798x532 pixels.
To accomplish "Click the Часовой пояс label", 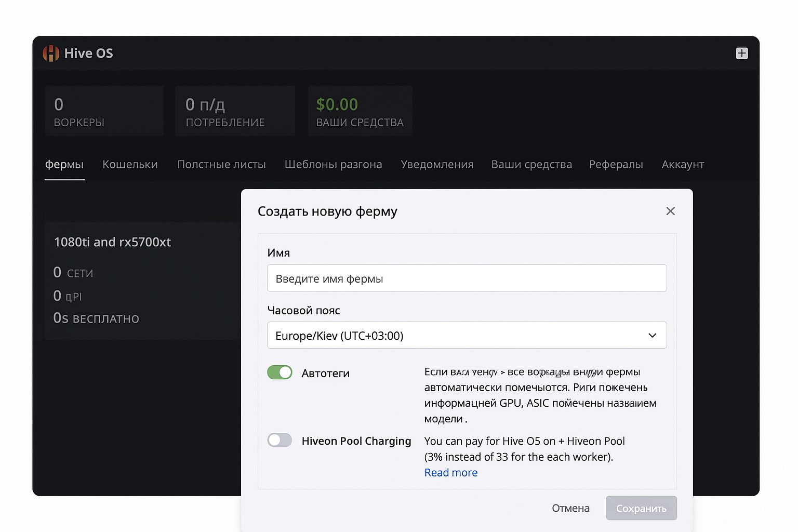I will (x=303, y=310).
